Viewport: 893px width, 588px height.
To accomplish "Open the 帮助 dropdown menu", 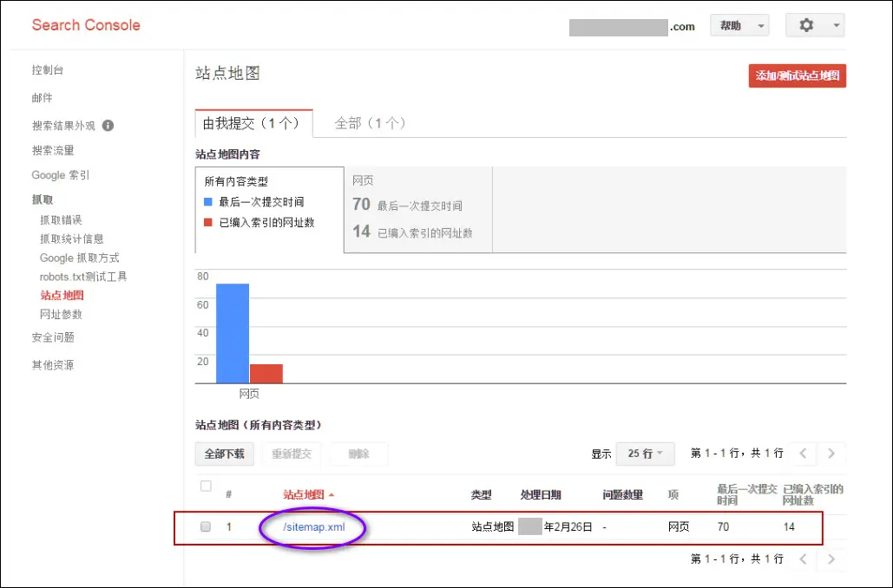I will 739,26.
